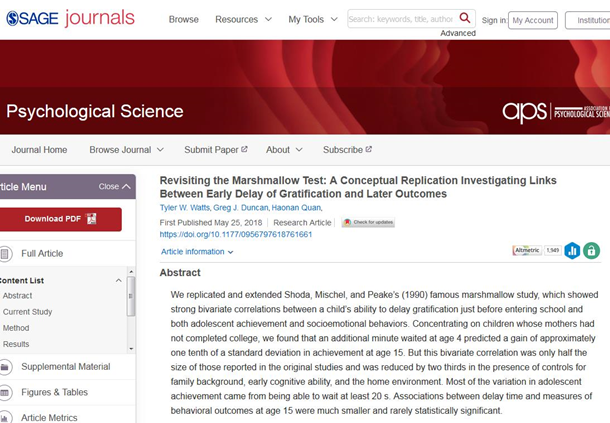Click the Full Article page icon

[x=6, y=254]
